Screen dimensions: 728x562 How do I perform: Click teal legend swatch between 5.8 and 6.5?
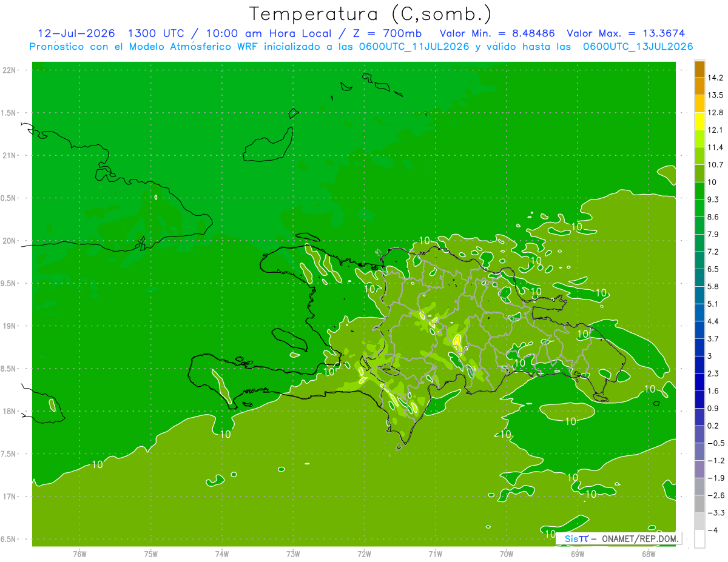pos(699,278)
